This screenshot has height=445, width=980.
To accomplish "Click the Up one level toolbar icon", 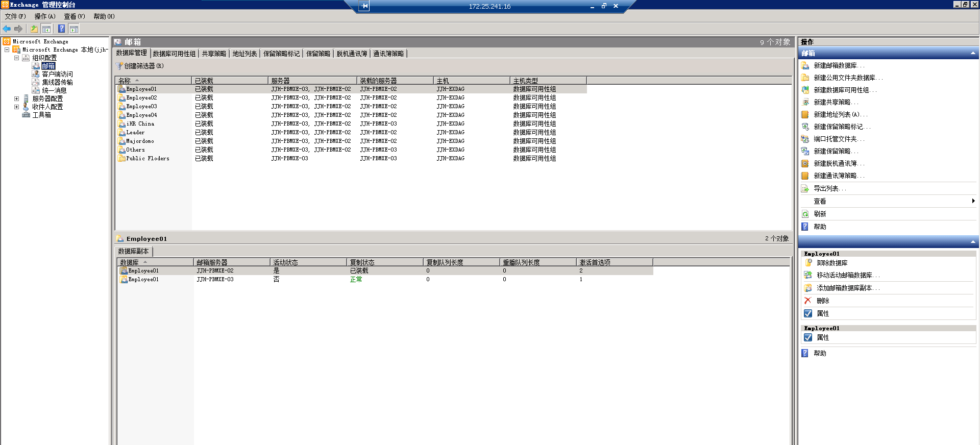I will 34,29.
